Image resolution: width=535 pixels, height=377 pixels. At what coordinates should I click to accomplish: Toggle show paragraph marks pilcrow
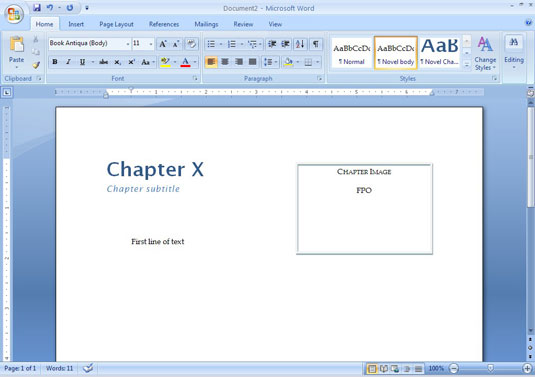tap(316, 44)
